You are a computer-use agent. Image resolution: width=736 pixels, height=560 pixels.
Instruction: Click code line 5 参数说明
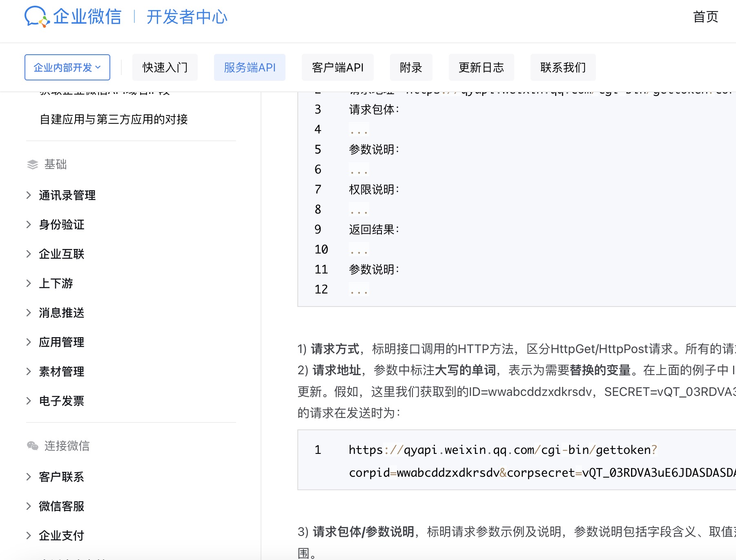coord(374,149)
